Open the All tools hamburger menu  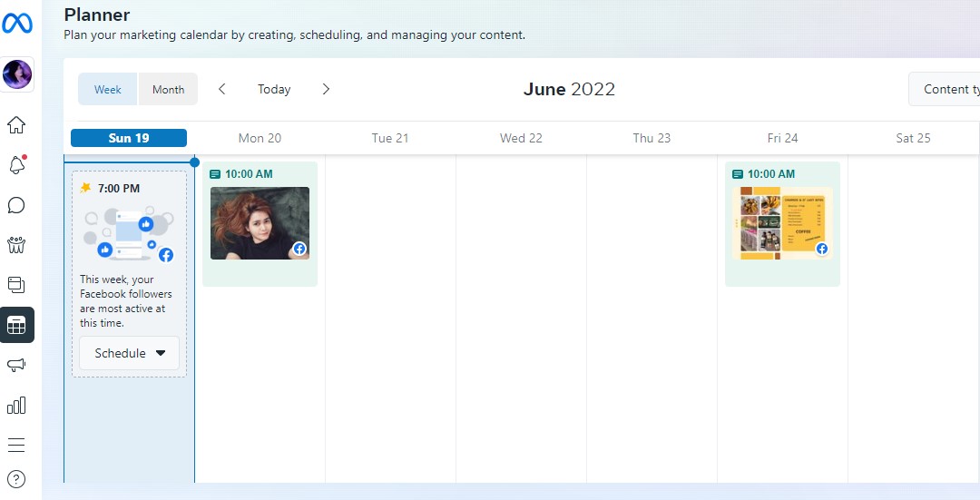[16, 445]
